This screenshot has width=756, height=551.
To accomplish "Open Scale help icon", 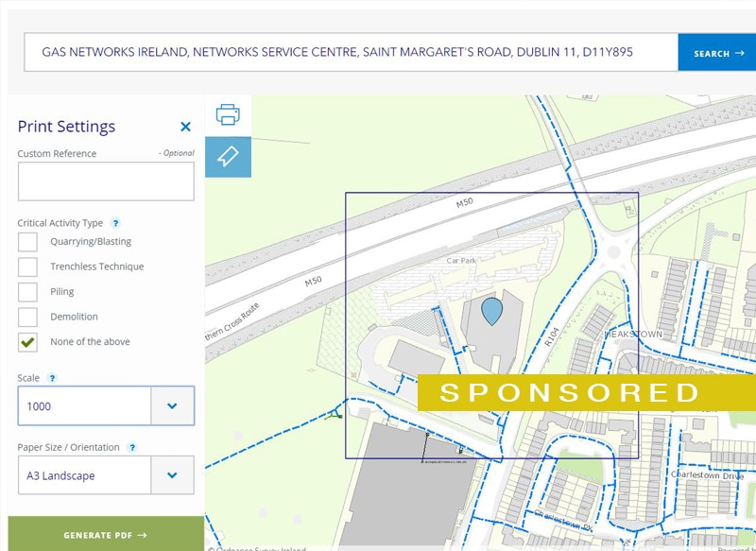I will (x=52, y=378).
